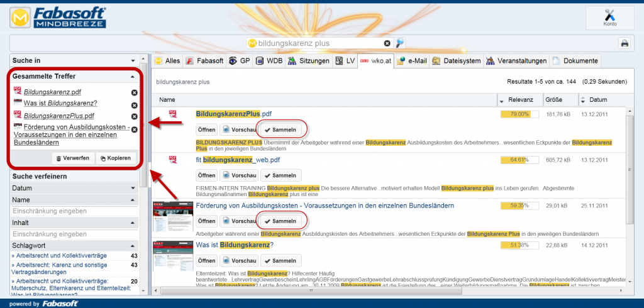Select the wko.at tab
The image size is (644, 308).
(376, 61)
